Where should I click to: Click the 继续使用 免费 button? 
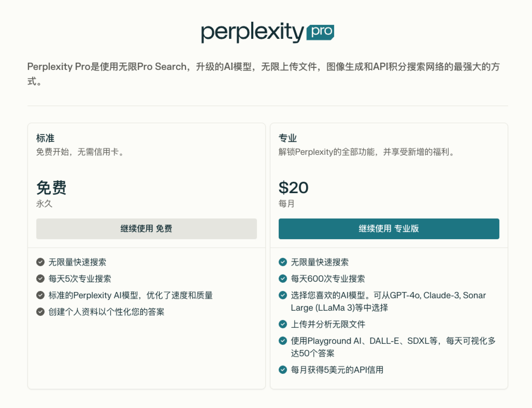coord(146,229)
